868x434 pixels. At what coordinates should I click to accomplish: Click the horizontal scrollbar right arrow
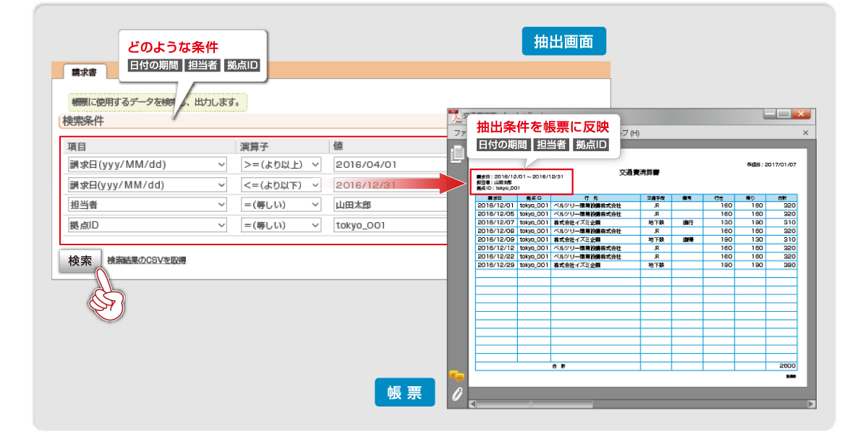tap(811, 404)
